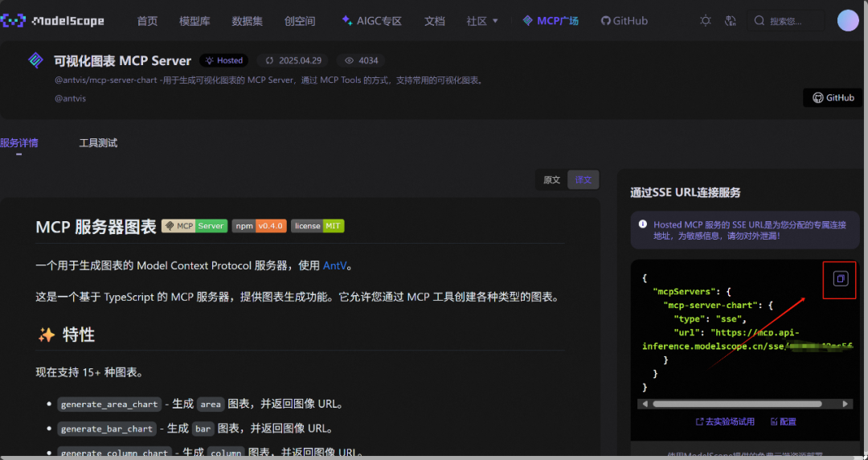Copy the SSE config JSON
The image size is (868, 460).
click(841, 278)
